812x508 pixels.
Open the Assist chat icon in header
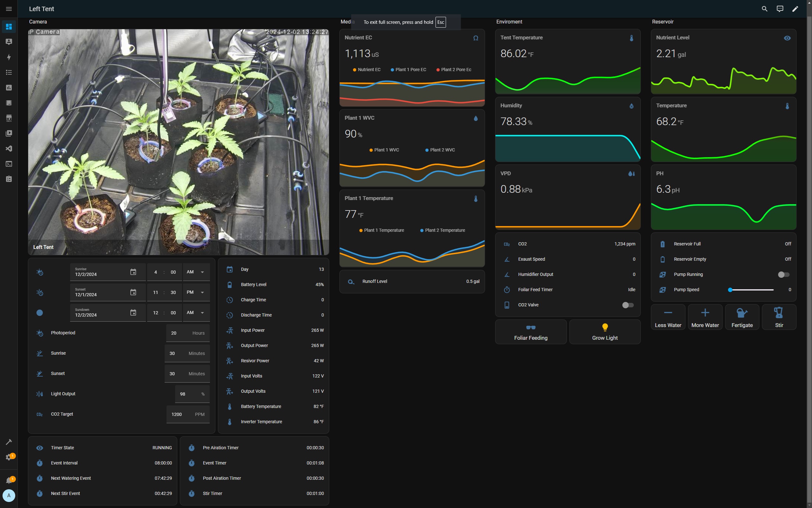pyautogui.click(x=780, y=9)
